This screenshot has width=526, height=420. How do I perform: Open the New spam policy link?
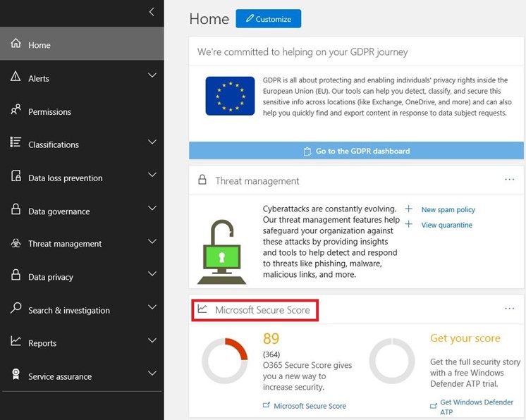(x=448, y=210)
